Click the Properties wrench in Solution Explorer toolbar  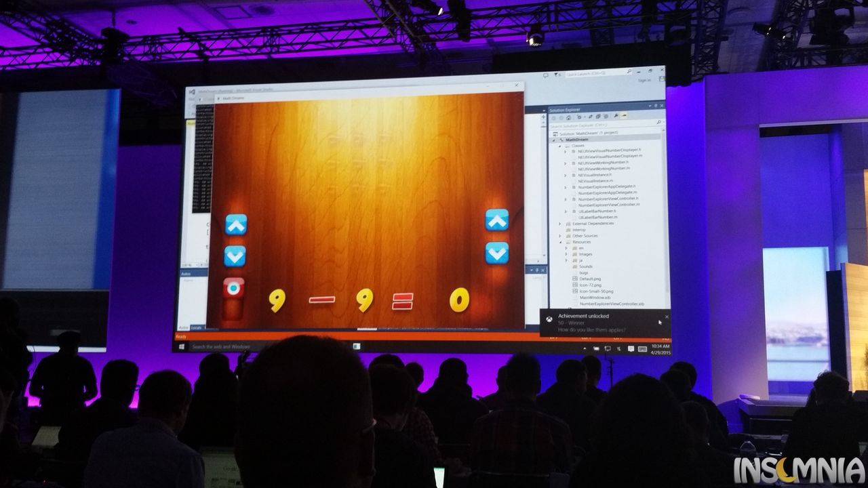pos(616,116)
